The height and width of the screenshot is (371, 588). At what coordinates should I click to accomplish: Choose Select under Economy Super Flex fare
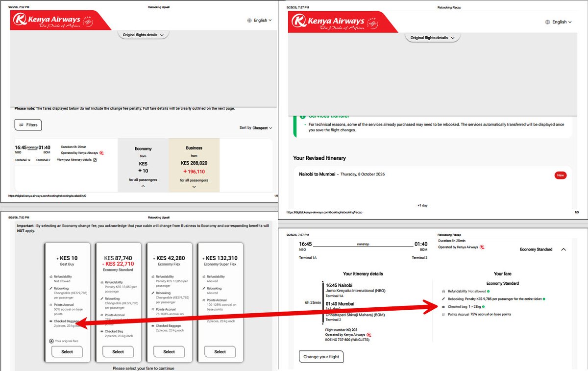[220, 352]
